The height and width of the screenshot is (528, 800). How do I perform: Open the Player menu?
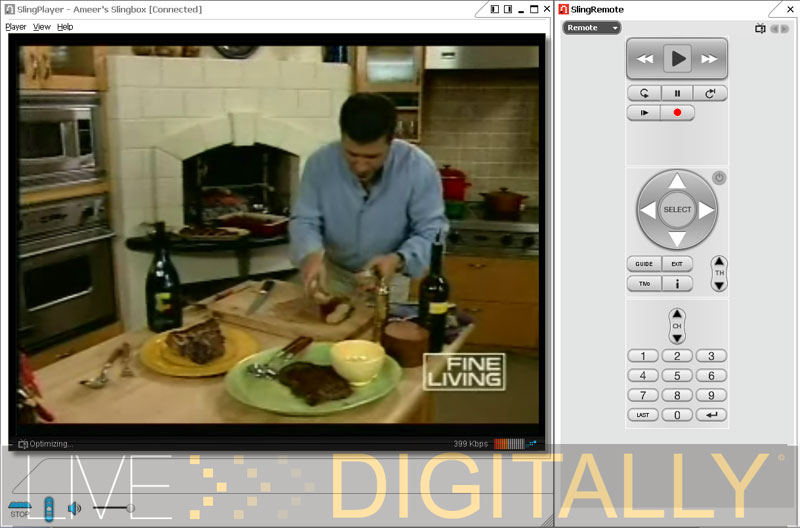[x=16, y=27]
